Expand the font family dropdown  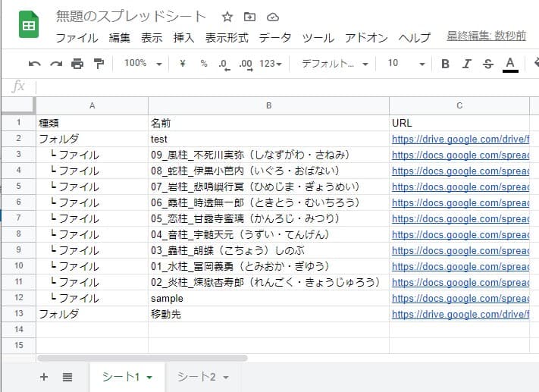click(x=334, y=64)
